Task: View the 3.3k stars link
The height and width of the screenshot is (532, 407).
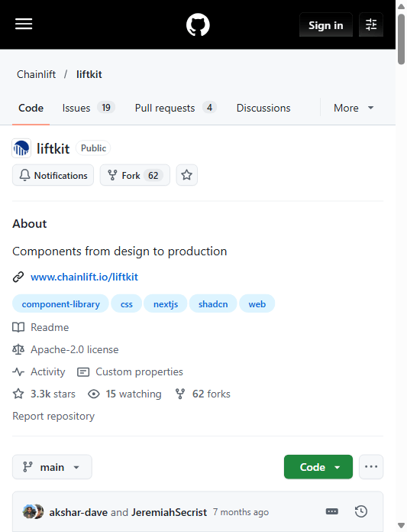Action: point(53,394)
